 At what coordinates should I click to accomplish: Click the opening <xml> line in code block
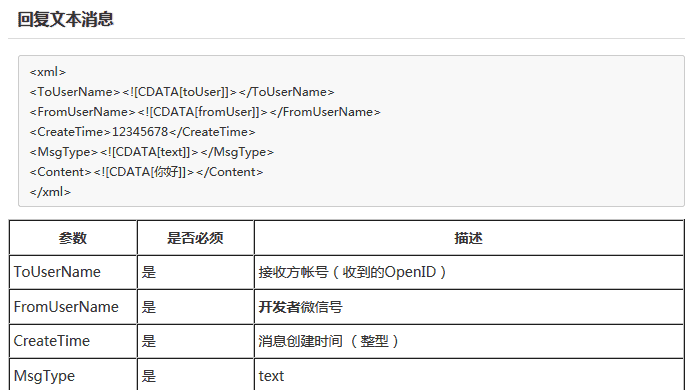click(48, 72)
